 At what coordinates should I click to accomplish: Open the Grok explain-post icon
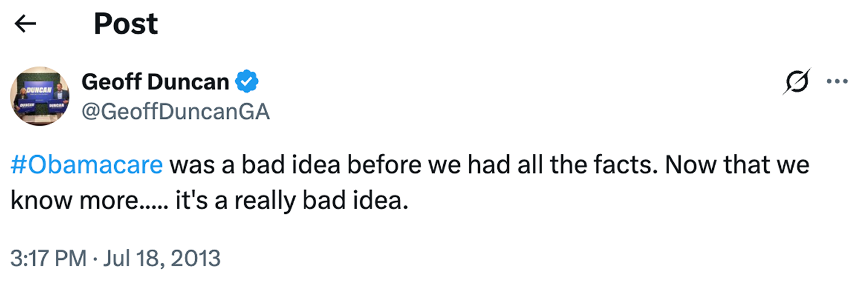click(x=796, y=82)
